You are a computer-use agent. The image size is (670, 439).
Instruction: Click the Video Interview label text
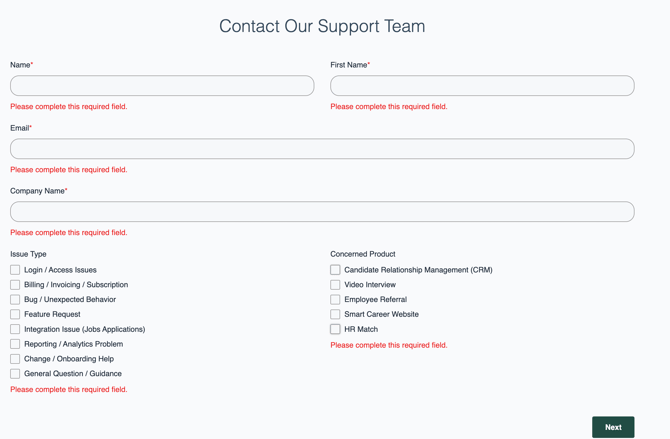click(370, 285)
